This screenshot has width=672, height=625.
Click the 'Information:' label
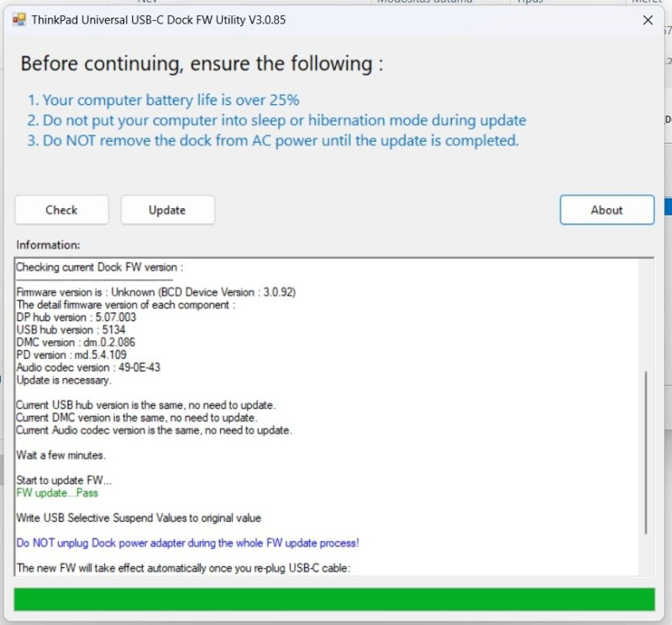click(48, 244)
